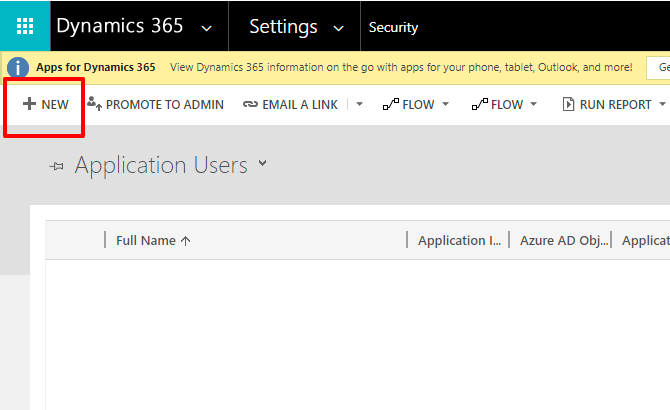The width and height of the screenshot is (670, 410).
Task: Expand the second Flow dropdown arrow
Action: [x=533, y=104]
